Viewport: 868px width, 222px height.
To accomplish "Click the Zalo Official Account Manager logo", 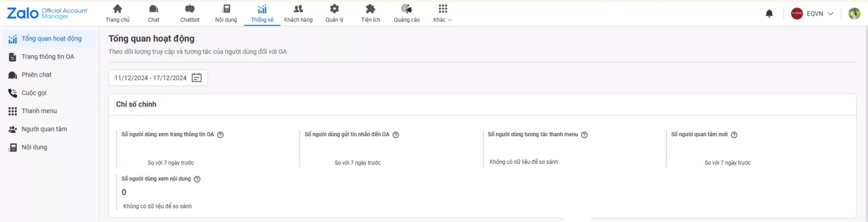I will click(x=47, y=14).
